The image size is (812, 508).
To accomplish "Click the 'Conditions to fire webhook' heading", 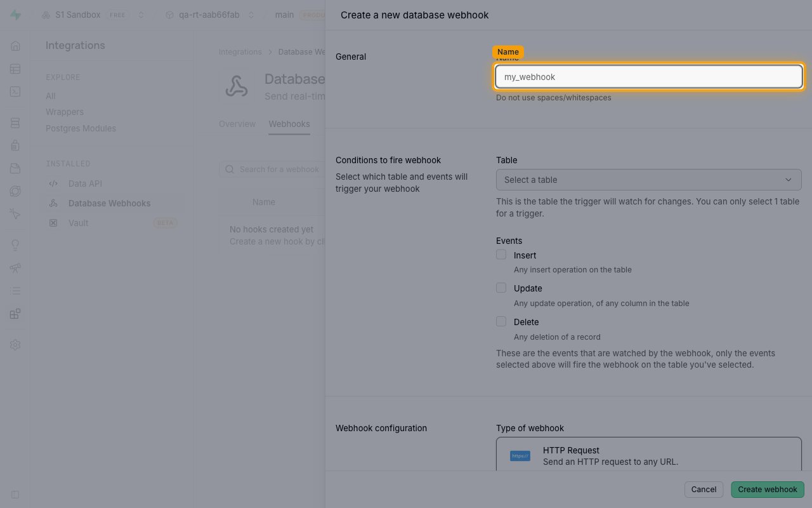I will click(388, 160).
